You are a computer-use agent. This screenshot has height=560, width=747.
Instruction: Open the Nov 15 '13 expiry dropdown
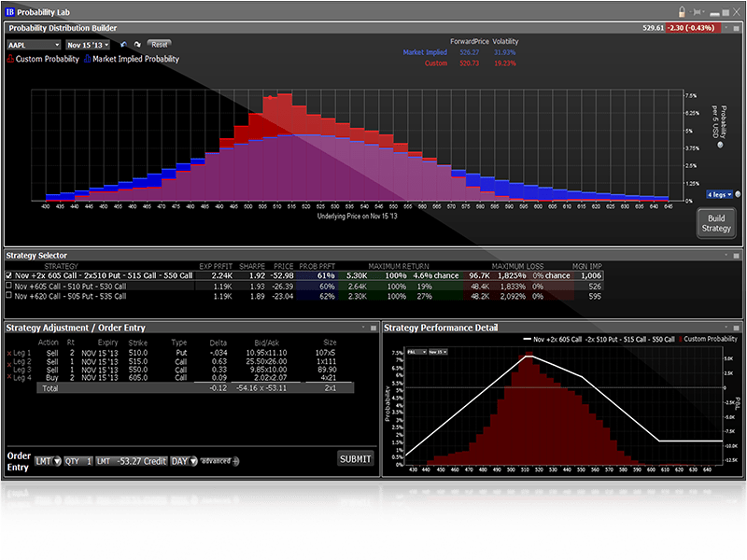point(88,45)
